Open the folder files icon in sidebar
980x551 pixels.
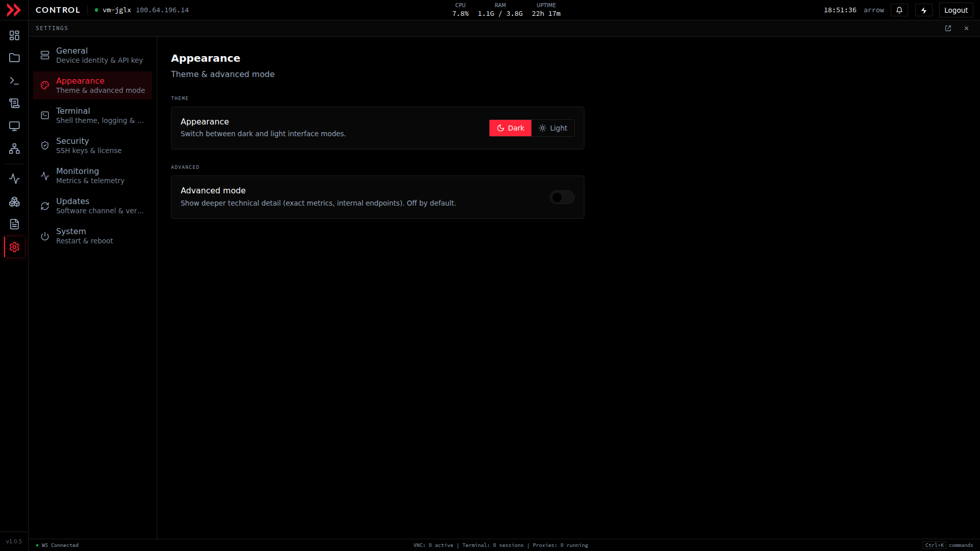coord(14,58)
